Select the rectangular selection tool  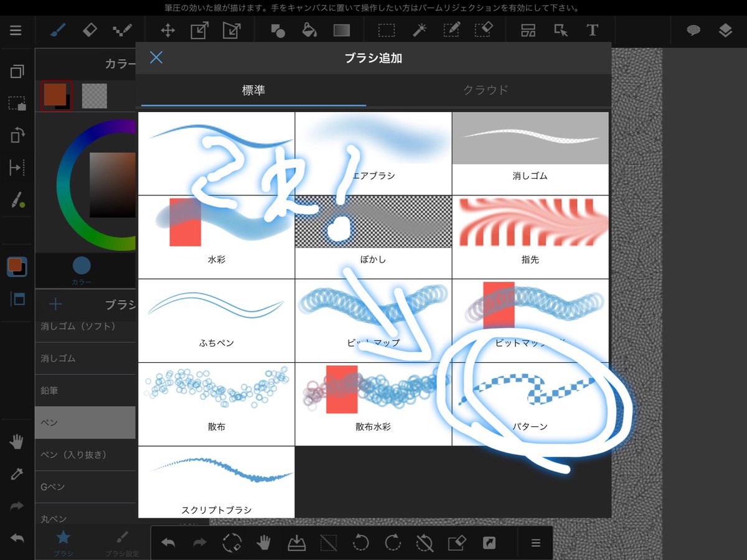(x=387, y=30)
